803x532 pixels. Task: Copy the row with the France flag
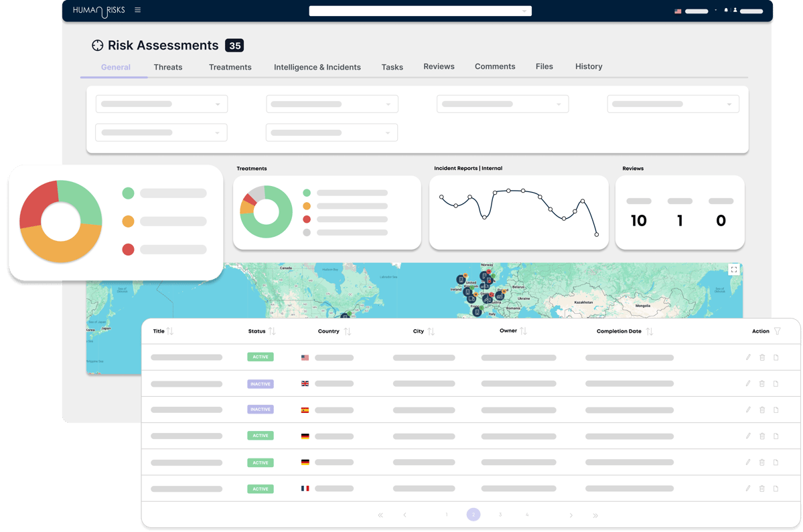click(776, 489)
